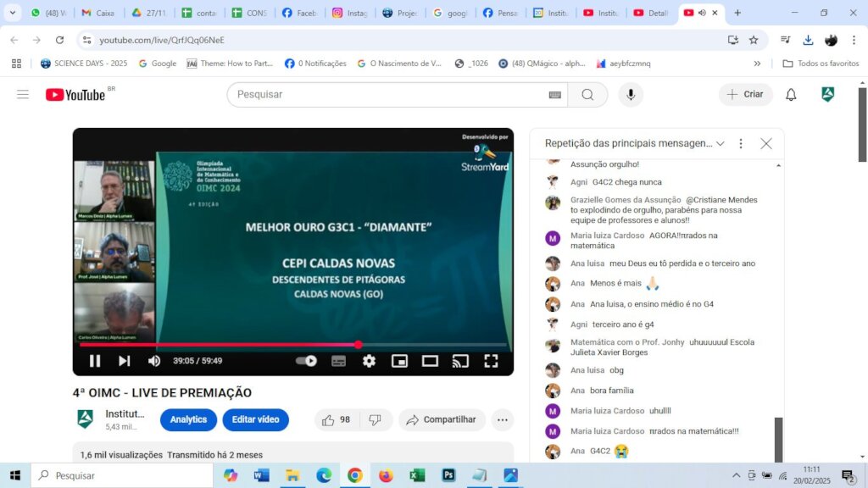
Task: Open video settings gear
Action: [x=369, y=361]
